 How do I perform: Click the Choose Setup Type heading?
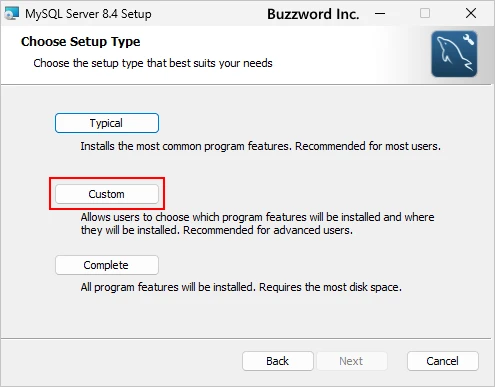point(80,42)
